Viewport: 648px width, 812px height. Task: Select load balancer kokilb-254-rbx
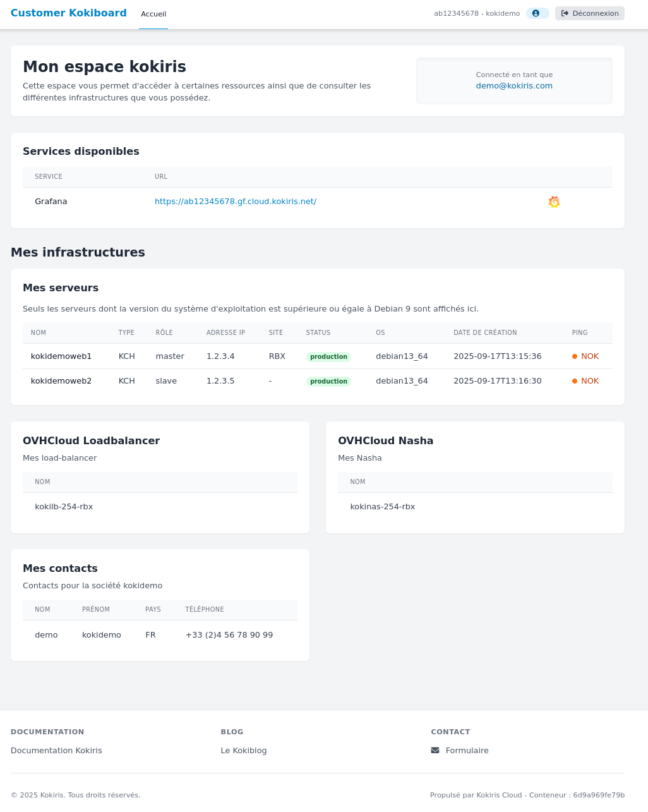[64, 507]
